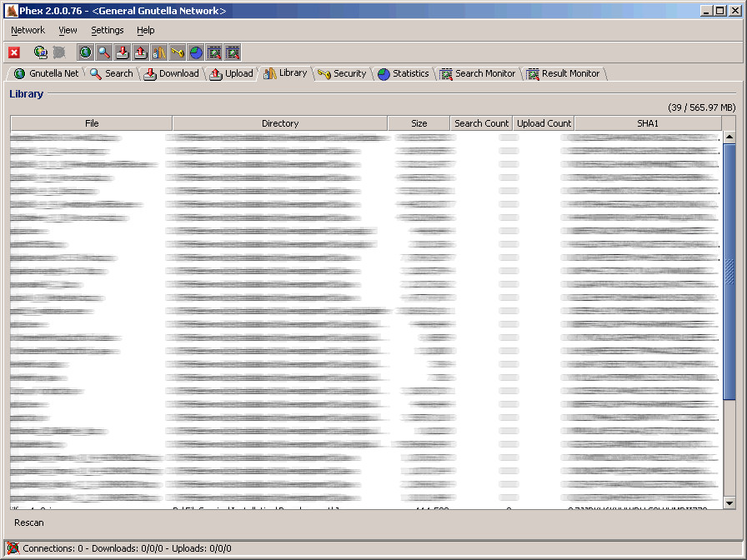
Task: Click the Security key toolbar icon
Action: coord(178,52)
